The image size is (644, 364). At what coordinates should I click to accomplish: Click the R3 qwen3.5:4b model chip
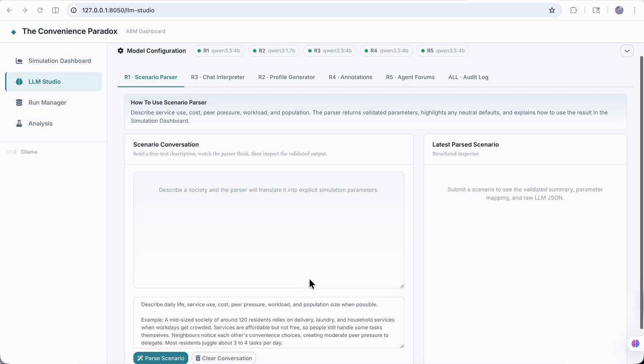tap(330, 51)
